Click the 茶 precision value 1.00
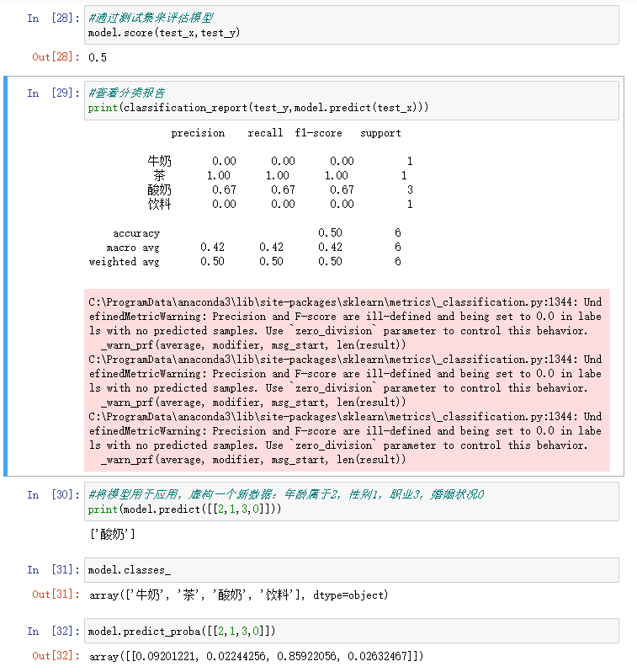Viewport: 637px width, 672px height. click(219, 175)
